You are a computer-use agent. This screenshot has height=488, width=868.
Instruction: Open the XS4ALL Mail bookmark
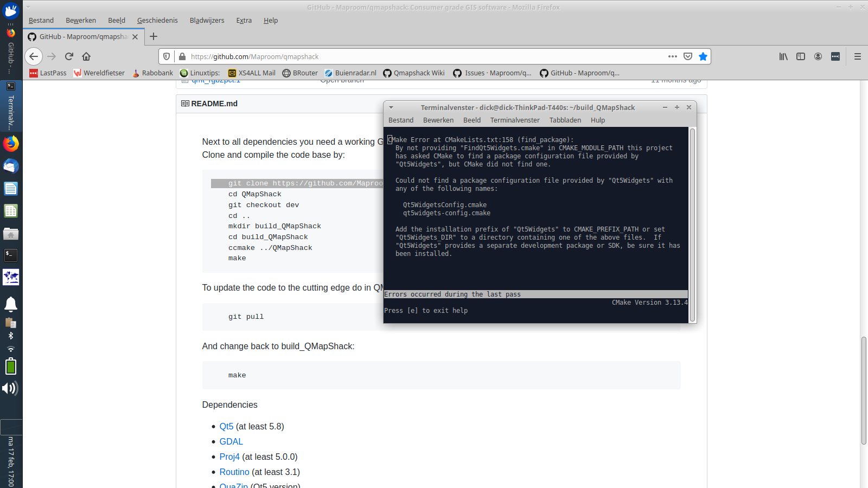point(252,73)
